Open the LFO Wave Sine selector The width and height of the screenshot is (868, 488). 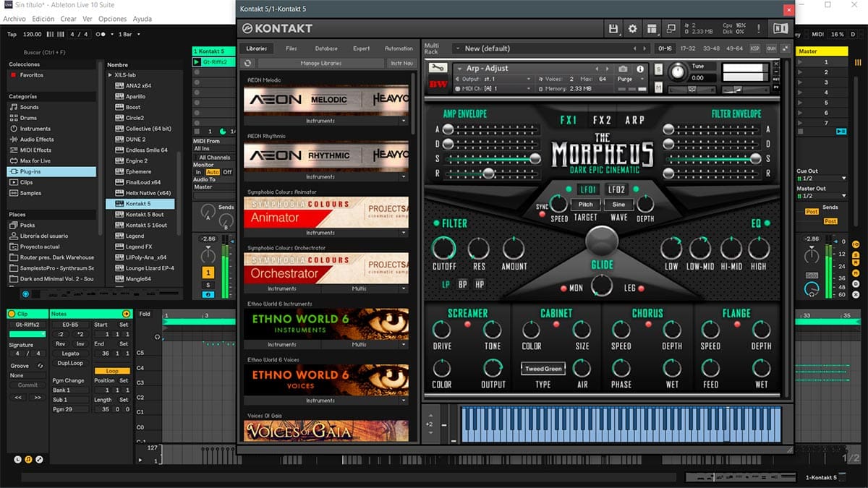(x=619, y=205)
